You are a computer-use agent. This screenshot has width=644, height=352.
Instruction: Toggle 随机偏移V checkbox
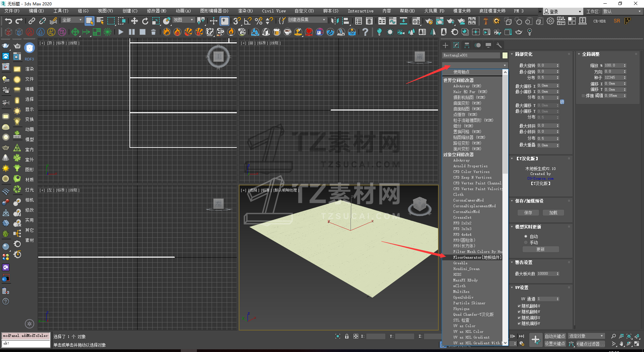click(519, 323)
